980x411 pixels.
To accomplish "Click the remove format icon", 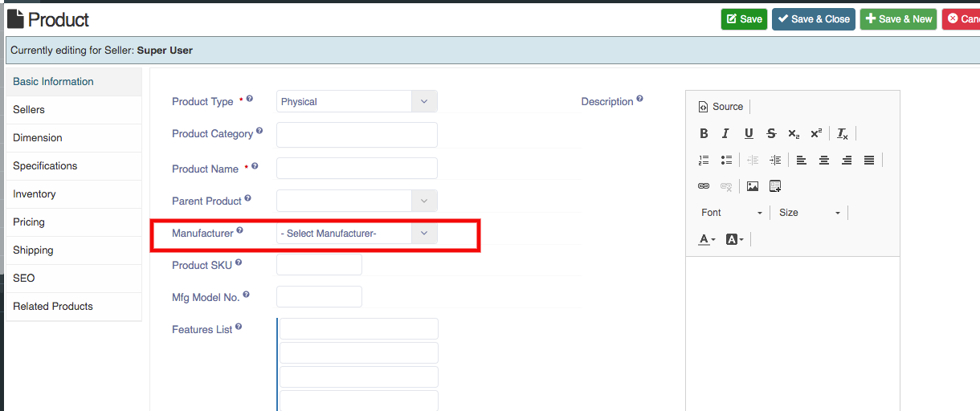I will [x=842, y=134].
